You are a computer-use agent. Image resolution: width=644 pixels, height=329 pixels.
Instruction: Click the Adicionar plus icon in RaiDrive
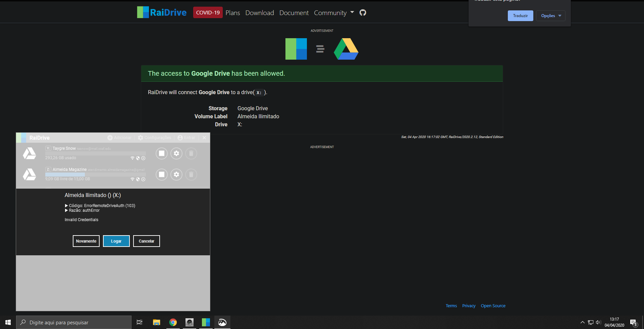[x=110, y=138]
